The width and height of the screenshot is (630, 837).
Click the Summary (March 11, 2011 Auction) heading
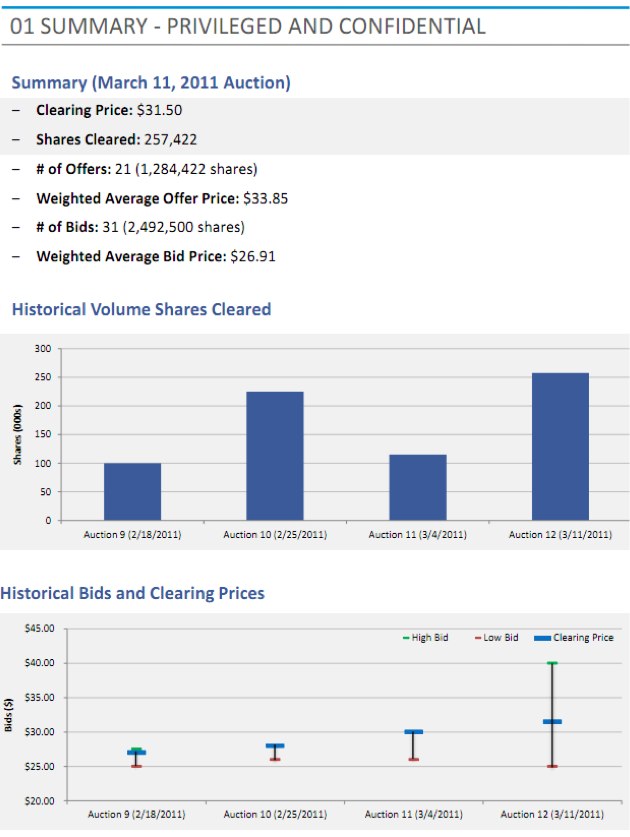point(151,83)
